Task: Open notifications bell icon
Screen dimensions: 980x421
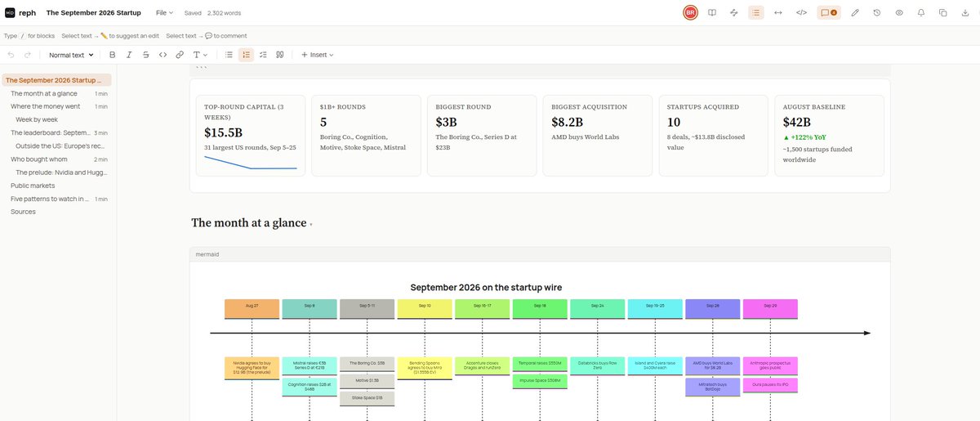Action: 921,13
